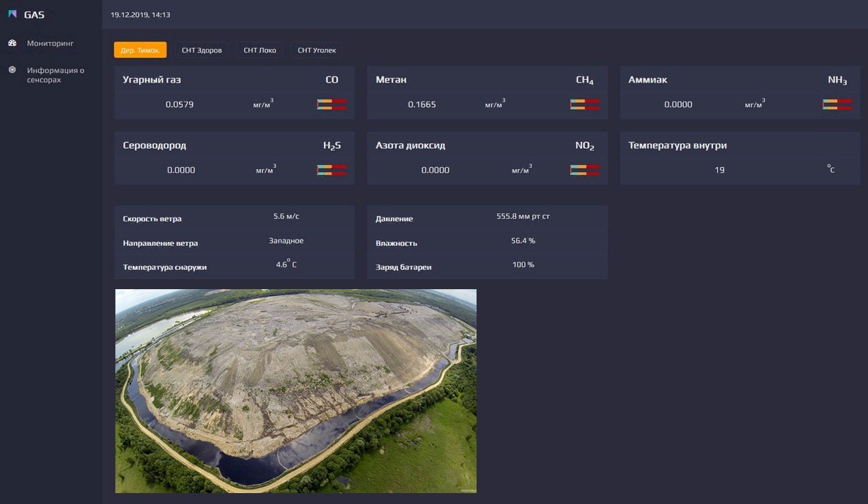Click the Заряд батареи 100 % value
The height and width of the screenshot is (504, 868).
click(523, 265)
